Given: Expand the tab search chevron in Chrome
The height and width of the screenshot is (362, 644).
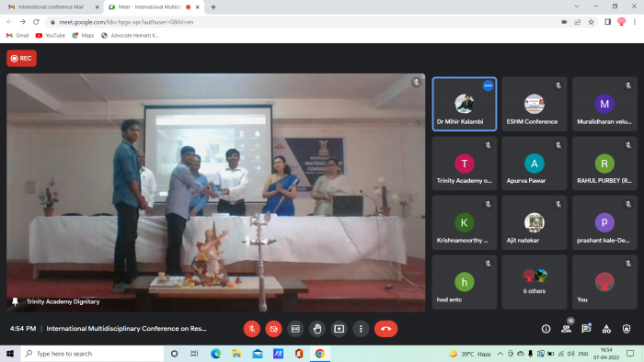Looking at the screenshot, I should 577,6.
